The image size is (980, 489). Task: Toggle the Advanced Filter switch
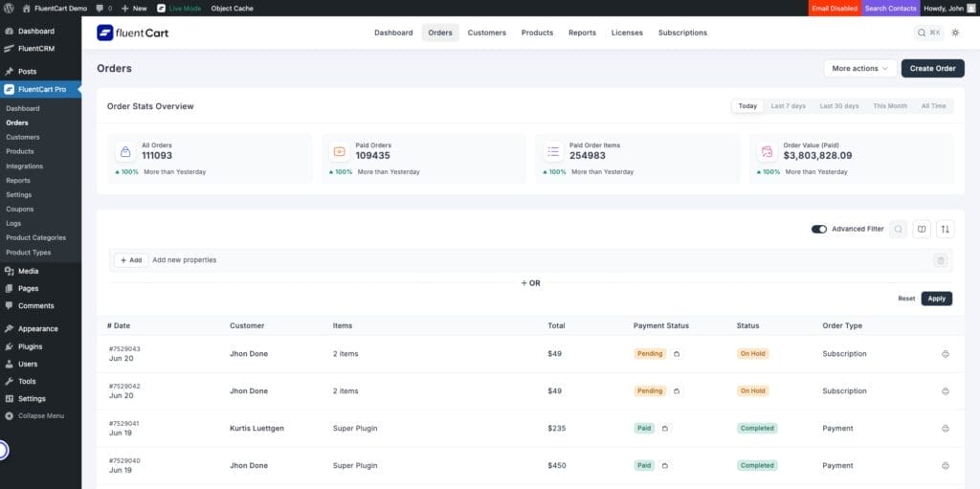pyautogui.click(x=819, y=230)
